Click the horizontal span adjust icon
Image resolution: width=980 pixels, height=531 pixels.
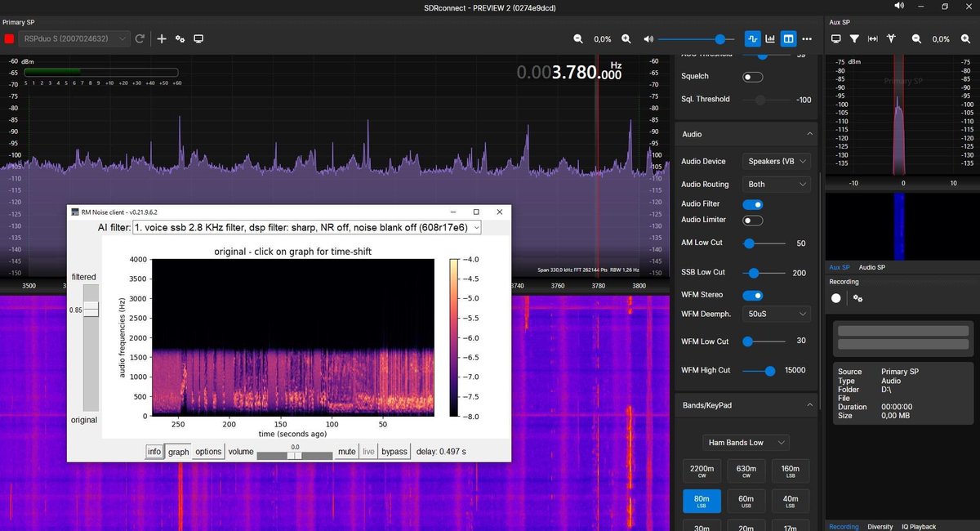(871, 38)
